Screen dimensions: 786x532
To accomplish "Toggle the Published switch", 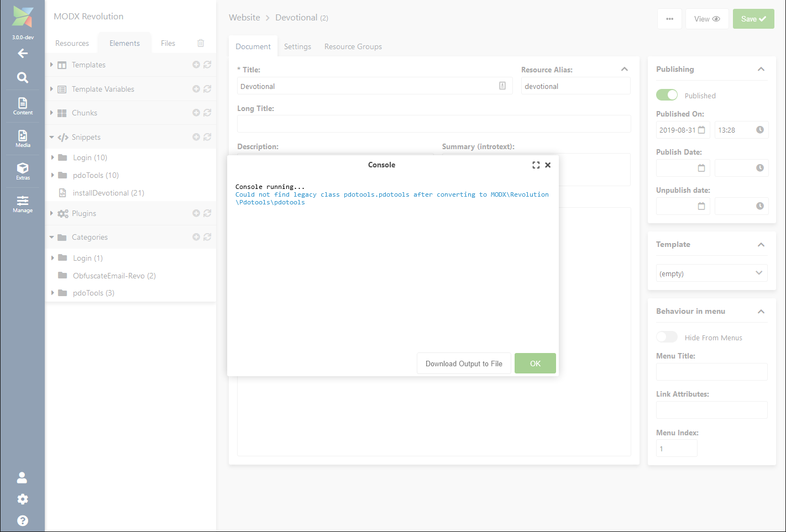I will [667, 95].
